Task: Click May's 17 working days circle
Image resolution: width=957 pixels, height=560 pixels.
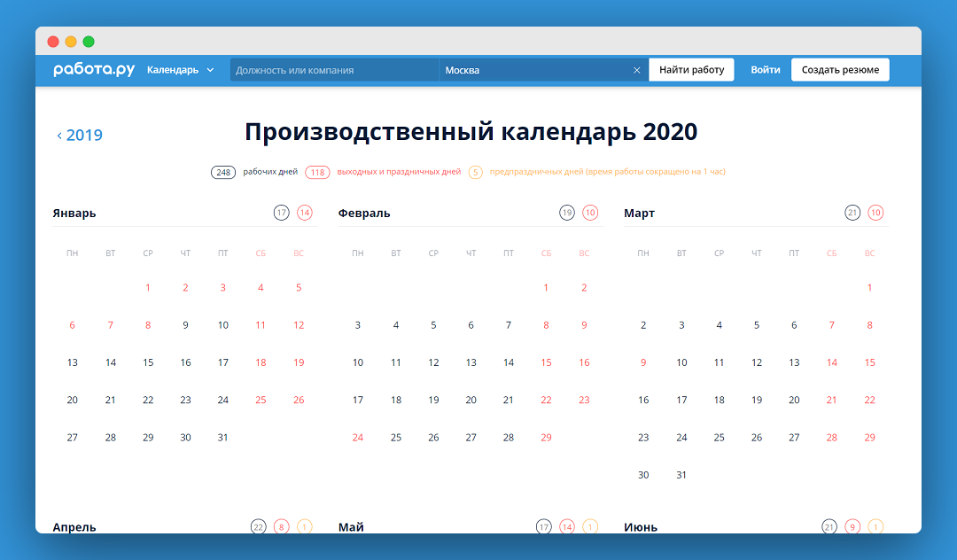Action: pyautogui.click(x=544, y=527)
